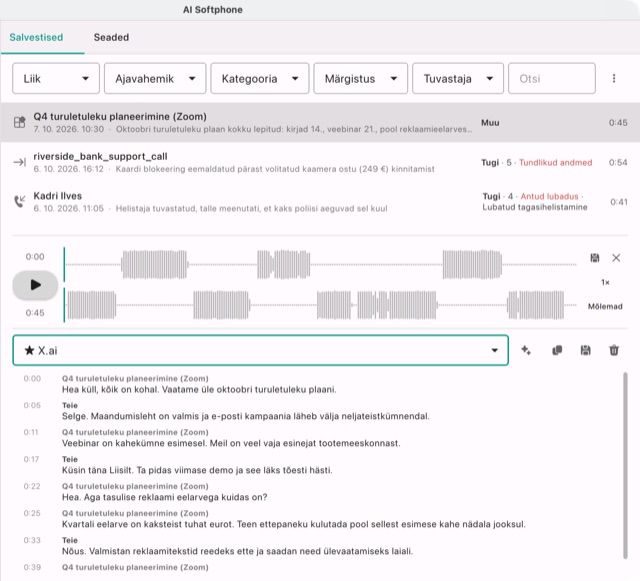Image resolution: width=640 pixels, height=581 pixels.
Task: Open the Märgistus filter dropdown
Action: 360,78
